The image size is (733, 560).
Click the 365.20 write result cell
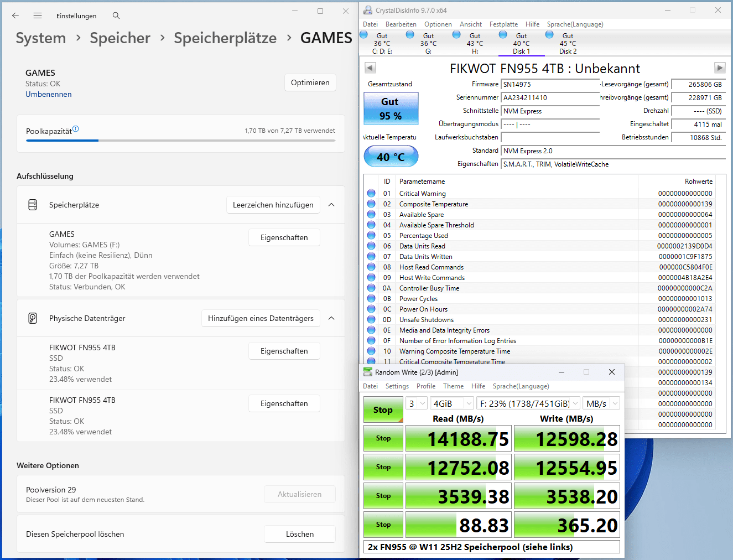567,525
